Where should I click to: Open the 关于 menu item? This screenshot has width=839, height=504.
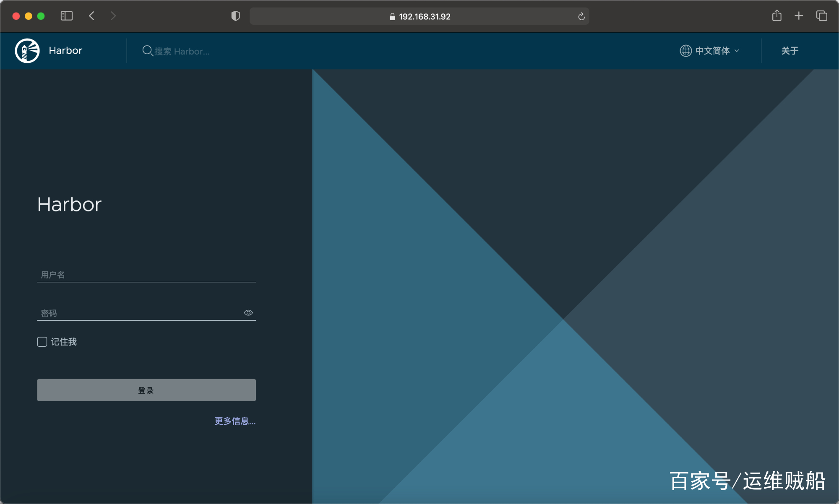click(x=789, y=51)
